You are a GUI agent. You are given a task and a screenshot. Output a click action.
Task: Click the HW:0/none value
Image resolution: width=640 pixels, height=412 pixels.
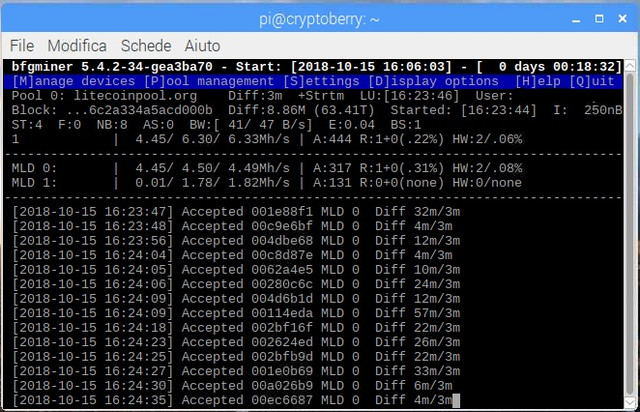pyautogui.click(x=487, y=183)
